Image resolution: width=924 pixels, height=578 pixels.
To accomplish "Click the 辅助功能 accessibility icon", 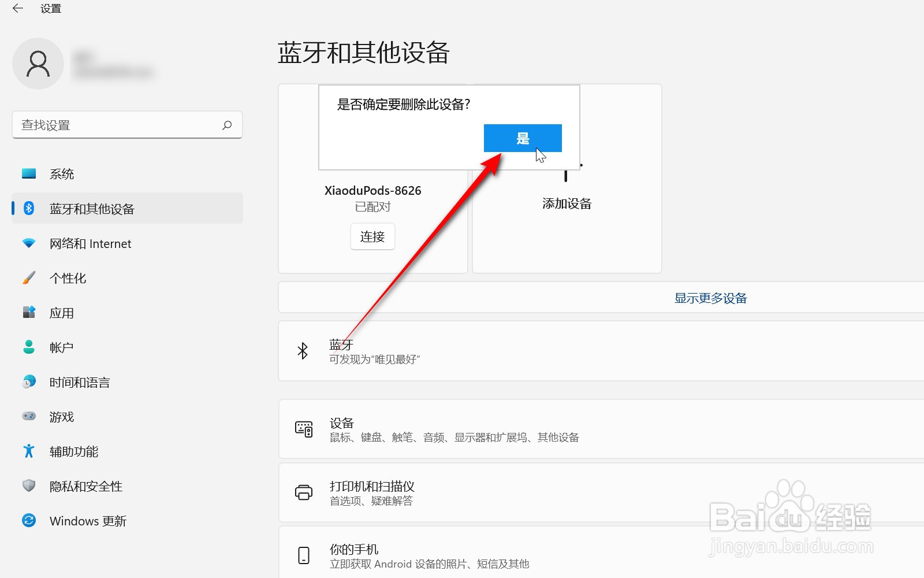I will pos(28,451).
